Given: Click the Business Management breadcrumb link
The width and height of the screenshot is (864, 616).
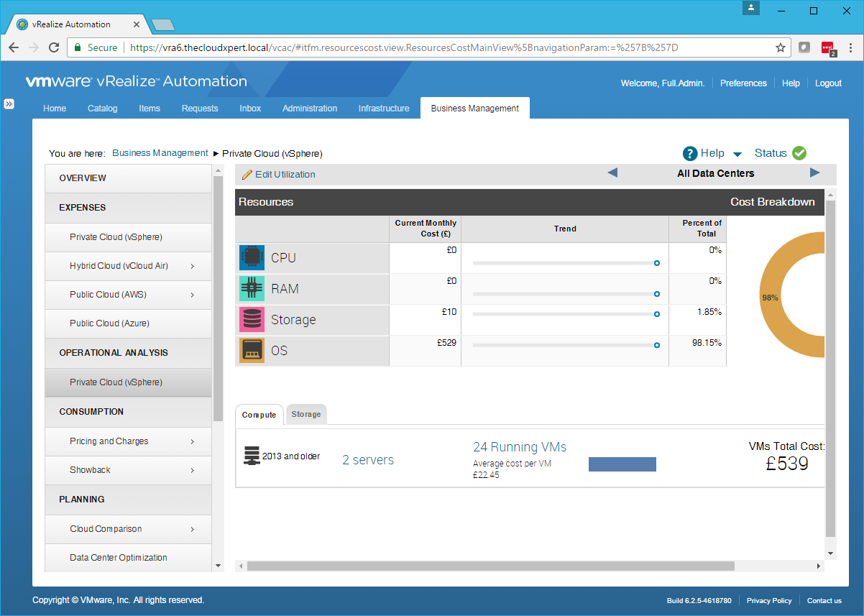Looking at the screenshot, I should coord(160,153).
